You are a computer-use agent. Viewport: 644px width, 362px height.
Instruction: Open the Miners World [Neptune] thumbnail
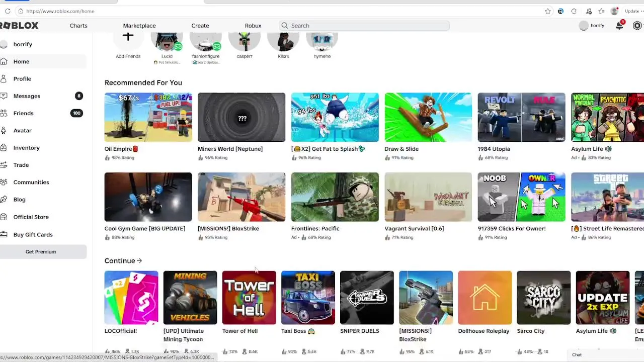point(242,117)
